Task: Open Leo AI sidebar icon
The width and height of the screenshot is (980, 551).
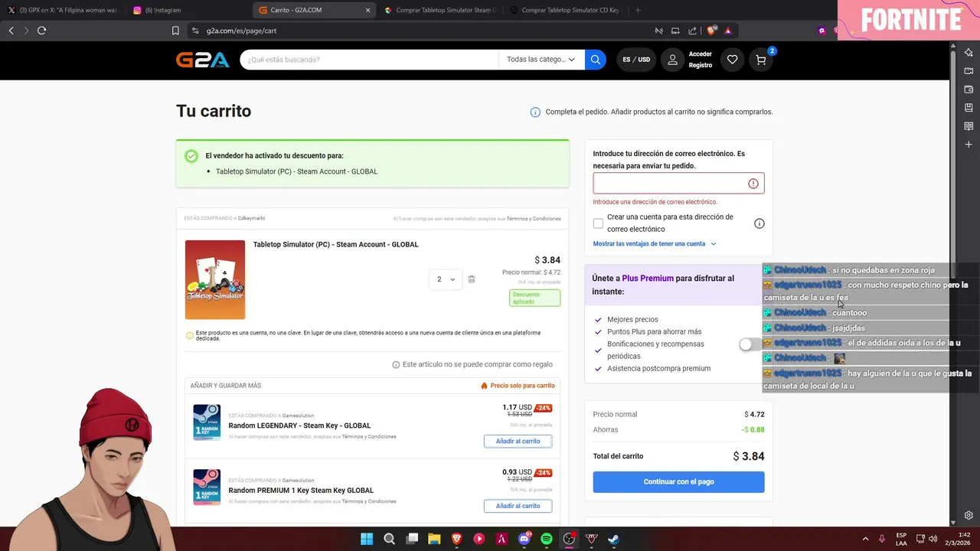Action: click(969, 53)
